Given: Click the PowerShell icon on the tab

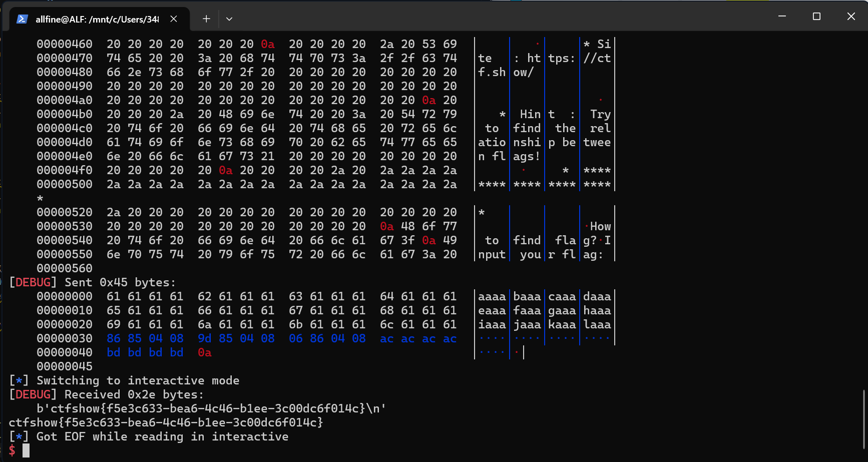Looking at the screenshot, I should [22, 19].
